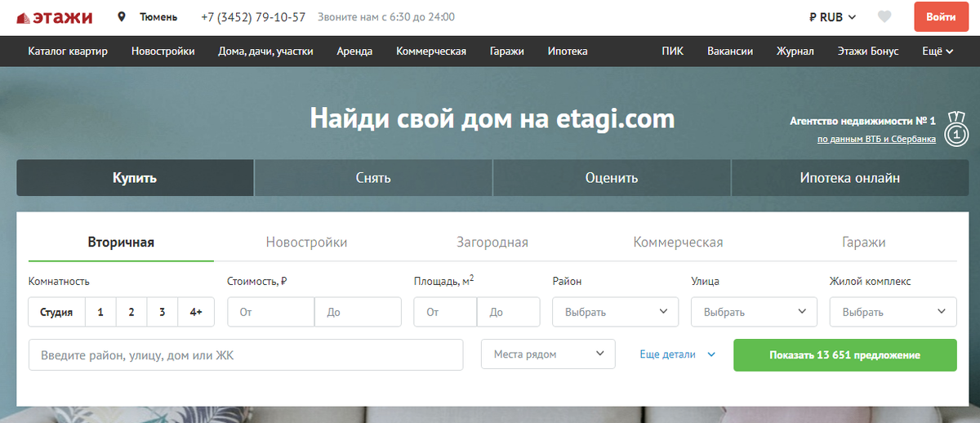Open Гаражи in top navigation bar
The width and height of the screenshot is (980, 423).
507,51
